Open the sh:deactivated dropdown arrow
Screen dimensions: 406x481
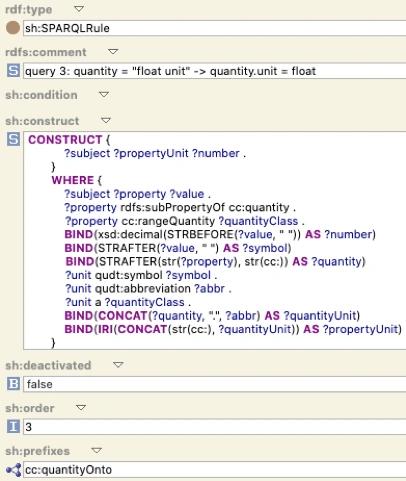118,365
